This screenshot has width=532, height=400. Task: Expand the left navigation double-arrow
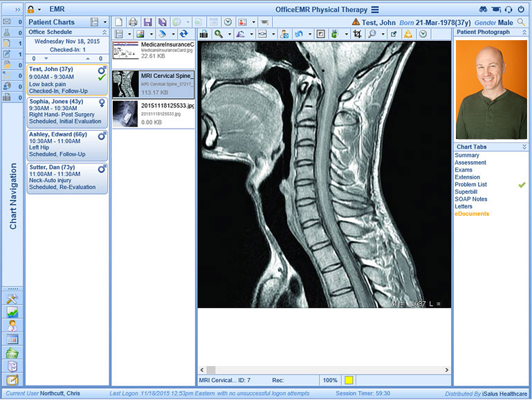(x=18, y=10)
